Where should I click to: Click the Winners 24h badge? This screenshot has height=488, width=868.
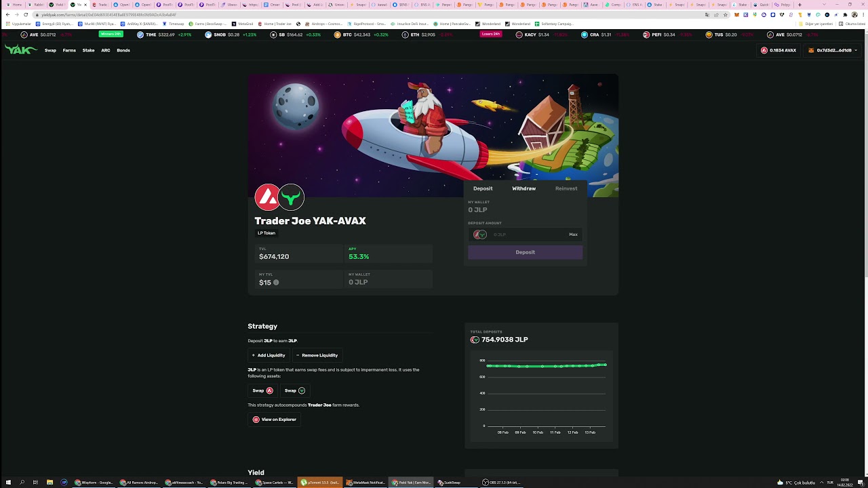pyautogui.click(x=111, y=34)
